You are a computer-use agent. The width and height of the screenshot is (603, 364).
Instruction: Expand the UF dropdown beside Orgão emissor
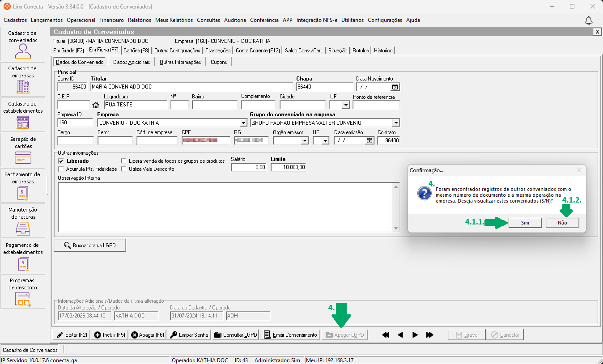tap(325, 140)
